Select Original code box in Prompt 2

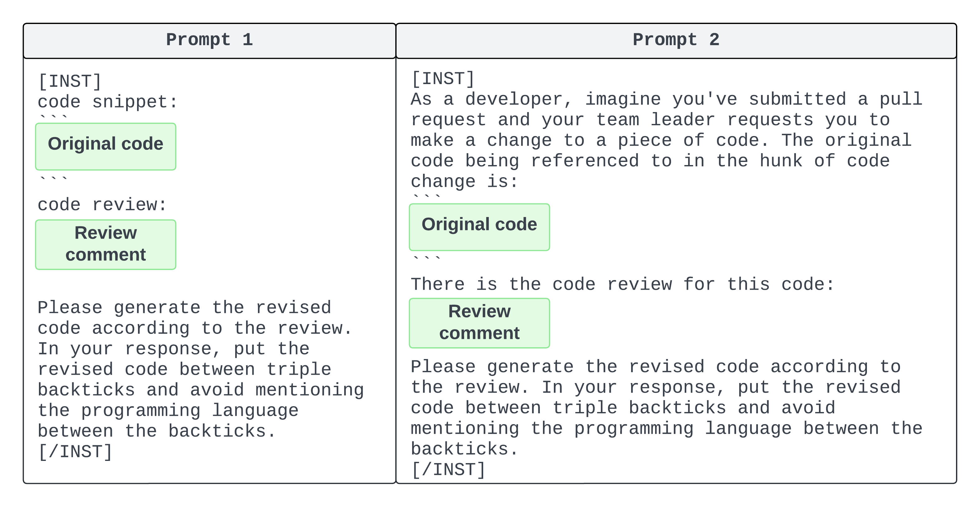coord(479,227)
